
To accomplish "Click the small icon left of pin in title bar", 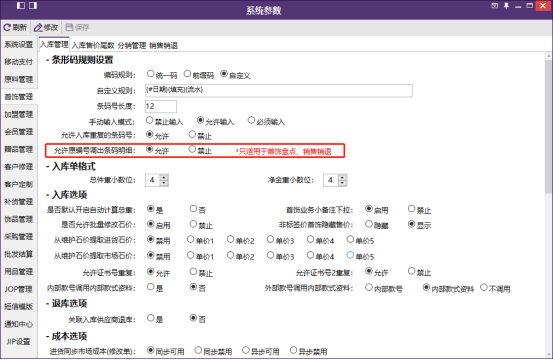I will [x=495, y=6].
